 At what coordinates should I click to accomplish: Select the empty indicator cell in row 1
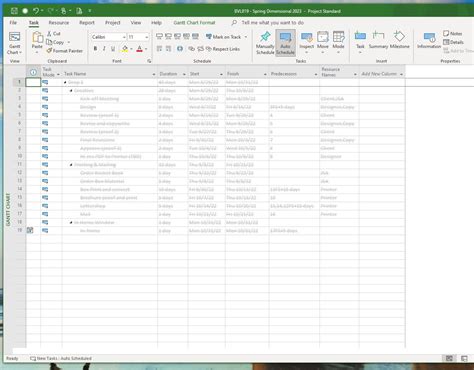click(33, 82)
